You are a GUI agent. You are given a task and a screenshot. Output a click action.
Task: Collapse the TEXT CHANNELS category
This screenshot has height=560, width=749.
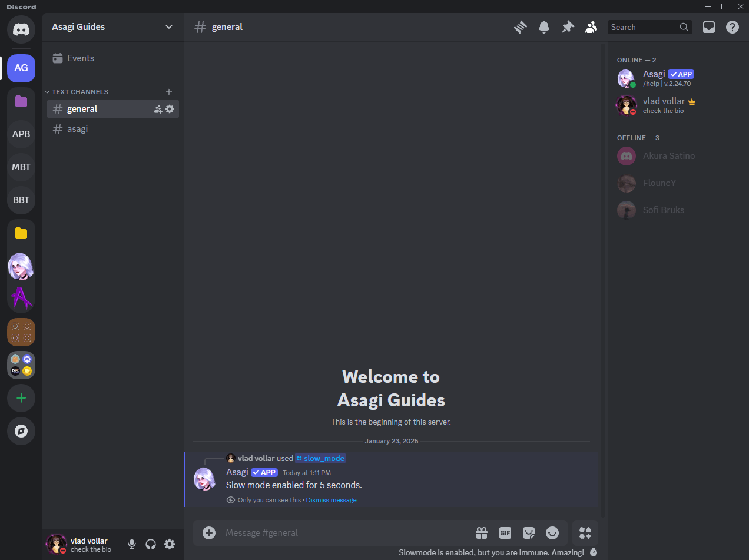click(77, 92)
